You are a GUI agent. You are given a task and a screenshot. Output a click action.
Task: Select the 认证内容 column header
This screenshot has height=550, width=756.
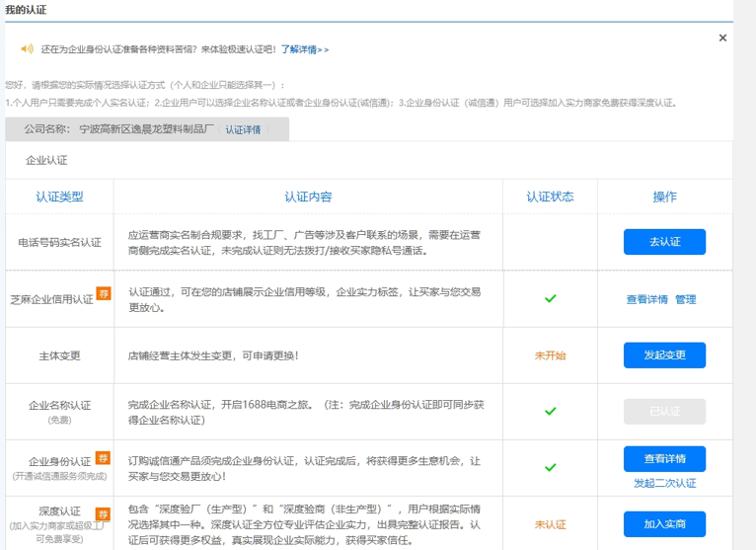pos(308,196)
